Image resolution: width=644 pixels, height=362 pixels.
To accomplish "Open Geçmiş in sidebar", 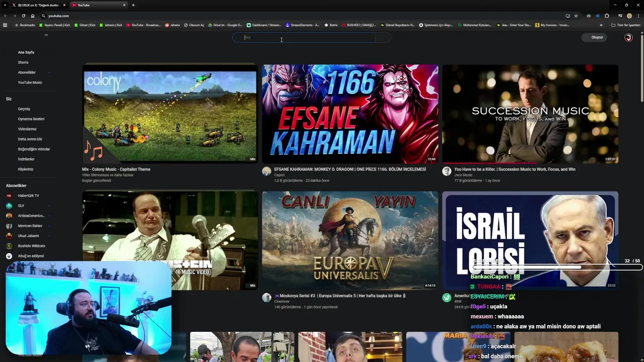I will [x=24, y=109].
